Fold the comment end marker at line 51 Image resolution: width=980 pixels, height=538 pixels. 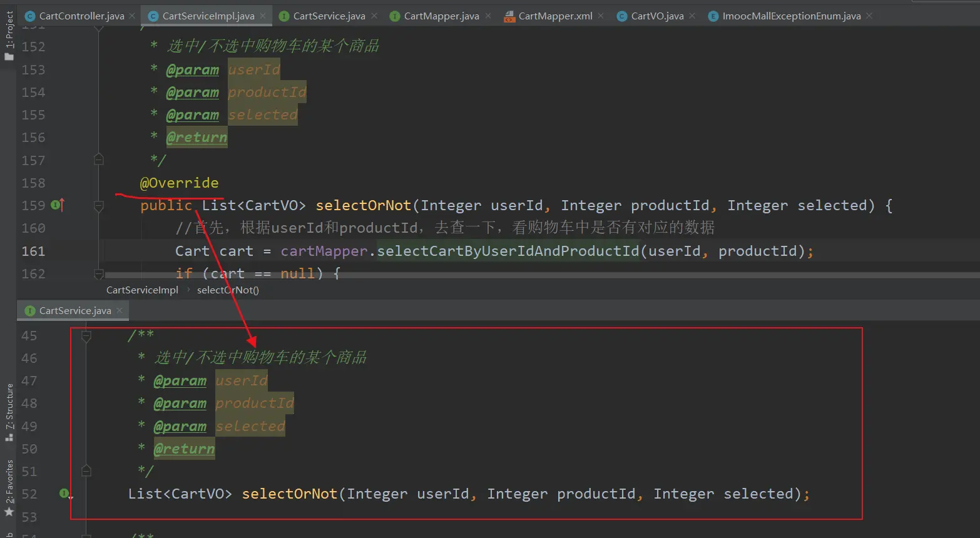[86, 470]
